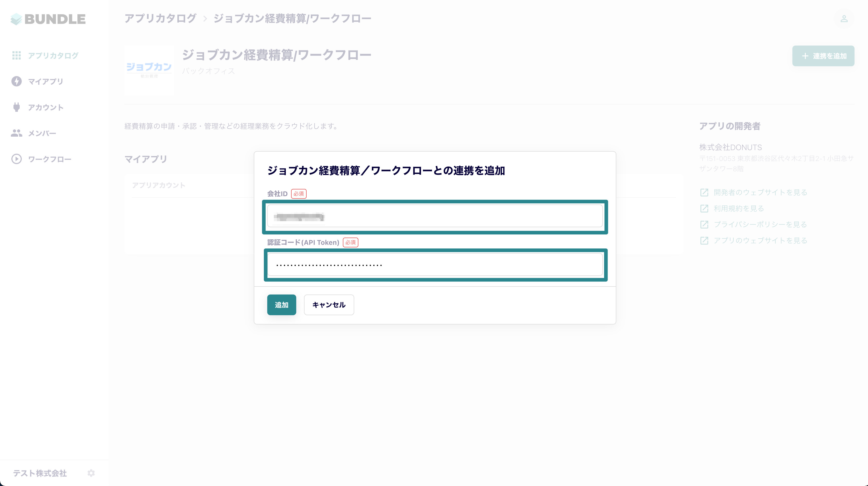The image size is (868, 486).
Task: Click テスト株式会社 company name
Action: point(40,473)
